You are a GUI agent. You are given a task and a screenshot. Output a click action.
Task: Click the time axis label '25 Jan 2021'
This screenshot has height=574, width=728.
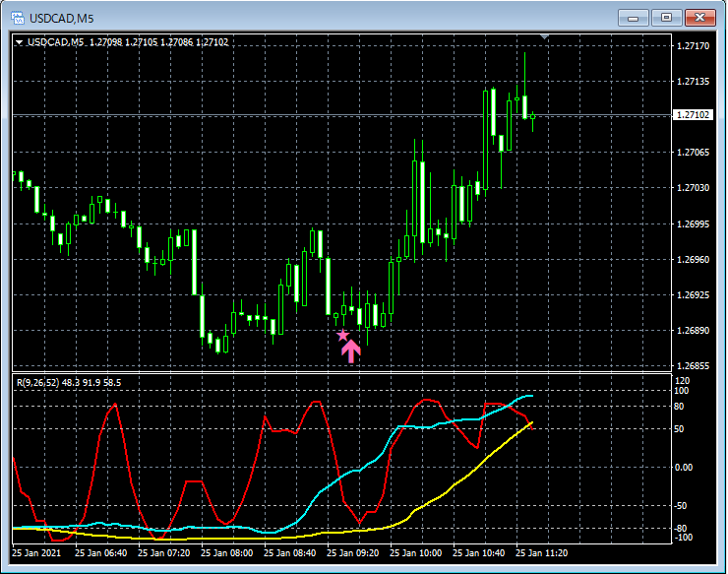click(36, 553)
